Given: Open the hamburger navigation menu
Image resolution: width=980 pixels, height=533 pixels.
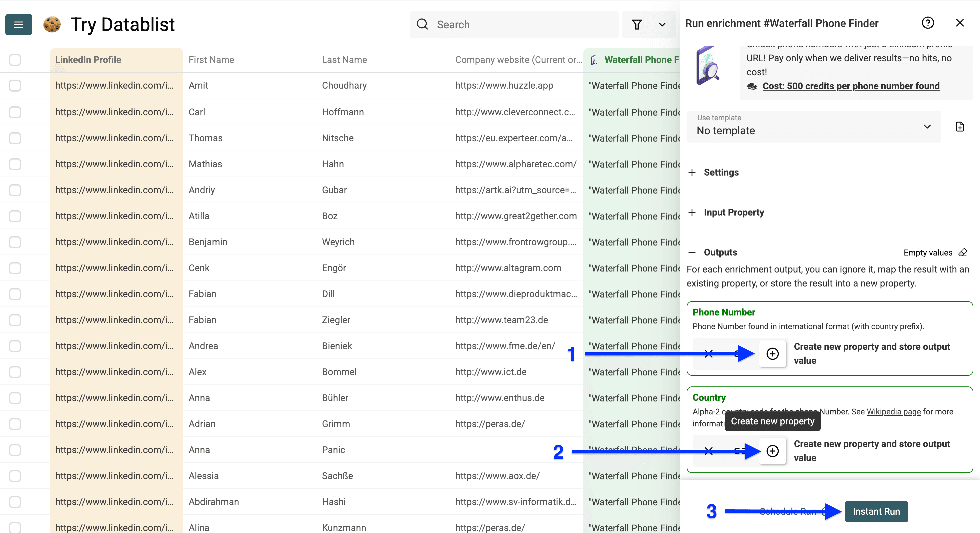Looking at the screenshot, I should (18, 24).
